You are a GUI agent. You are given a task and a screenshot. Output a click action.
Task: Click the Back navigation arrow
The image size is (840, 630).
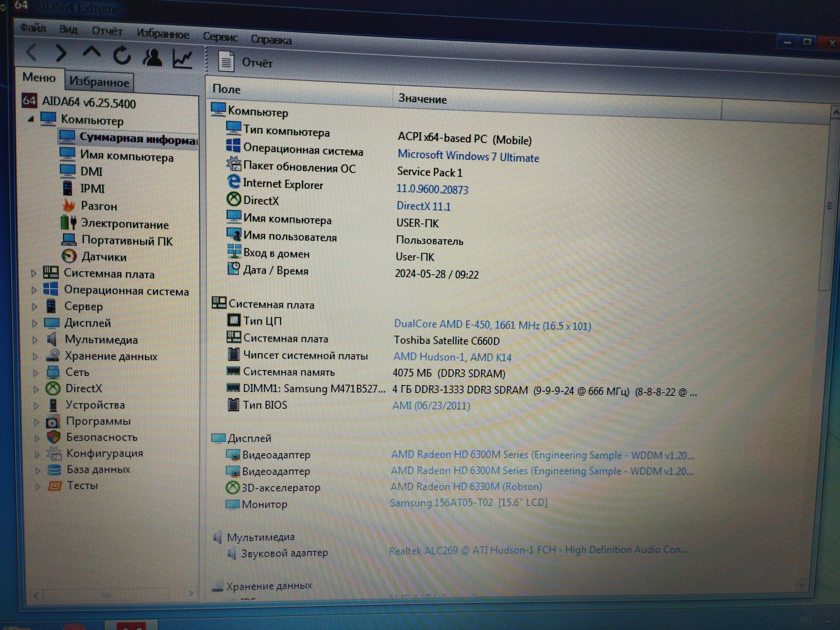tap(31, 52)
